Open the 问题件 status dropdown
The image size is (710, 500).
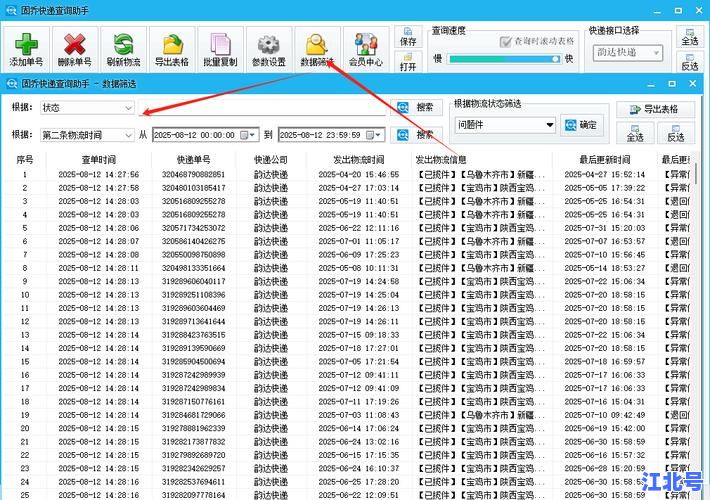point(505,125)
